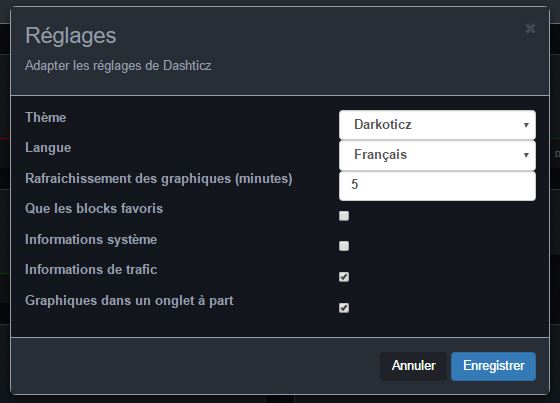Click the small arrow of the Darkoticz combo box

[526, 125]
